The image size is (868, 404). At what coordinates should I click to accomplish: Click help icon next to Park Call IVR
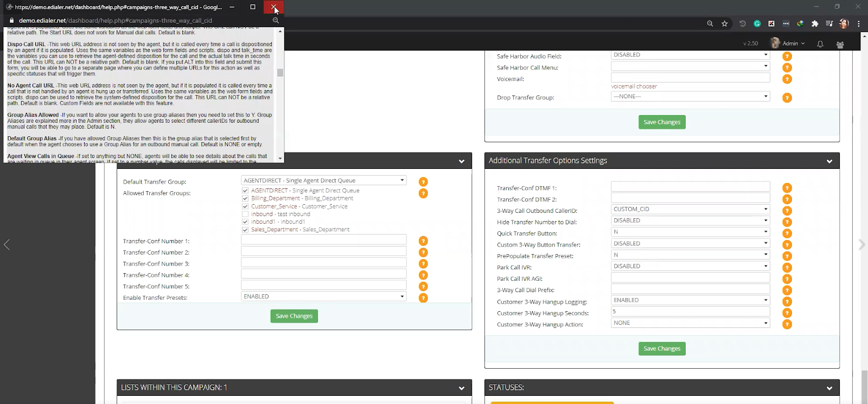point(787,268)
